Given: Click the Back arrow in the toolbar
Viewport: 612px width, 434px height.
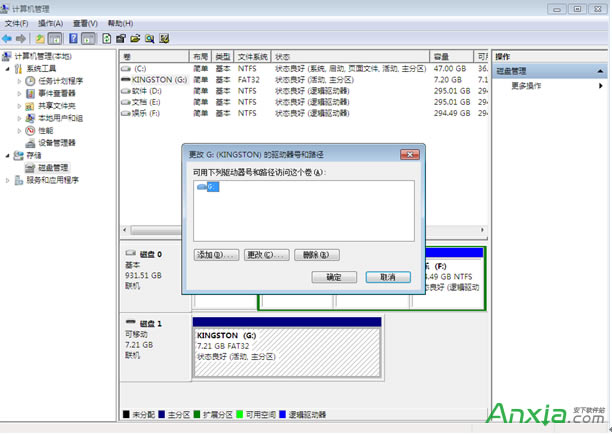Looking at the screenshot, I should (8, 38).
